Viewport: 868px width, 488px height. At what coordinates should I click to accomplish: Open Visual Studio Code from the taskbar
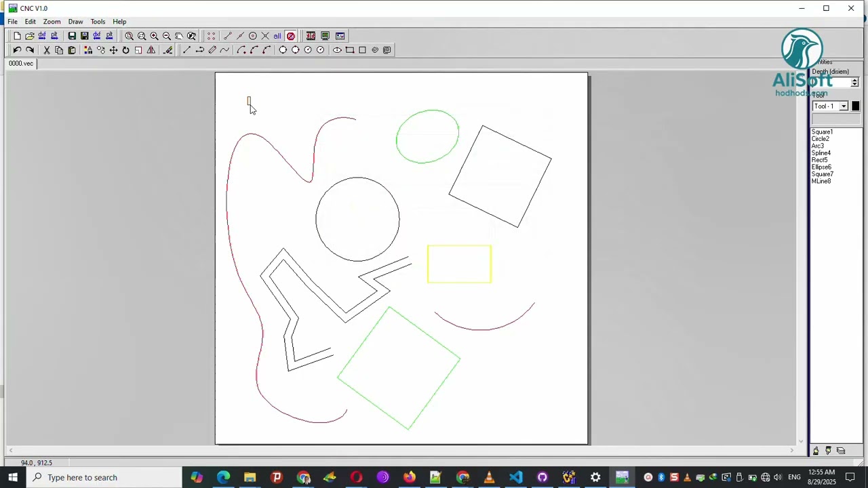click(516, 477)
